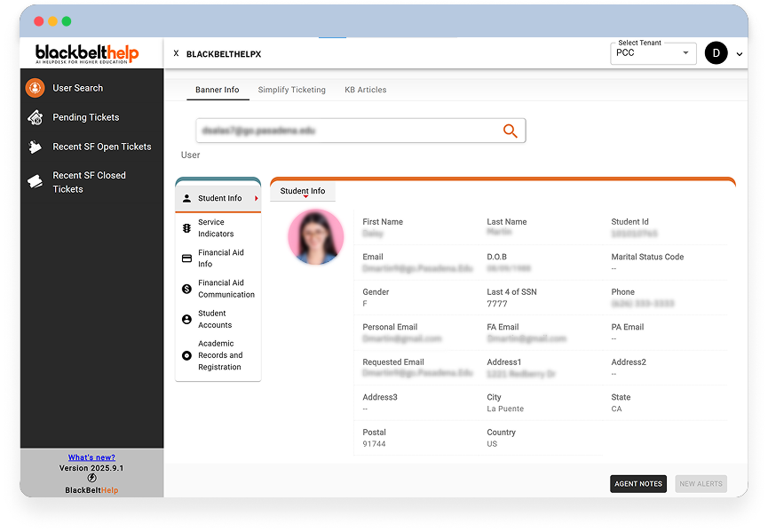Click the Financial Aid Info card icon
The image size is (768, 532).
tap(186, 258)
